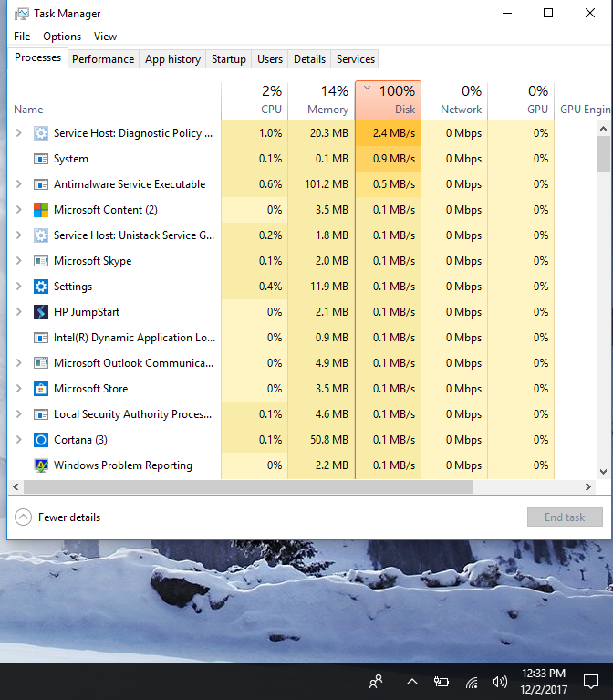Click the Task Manager title bar icon
The width and height of the screenshot is (613, 700).
pos(21,14)
